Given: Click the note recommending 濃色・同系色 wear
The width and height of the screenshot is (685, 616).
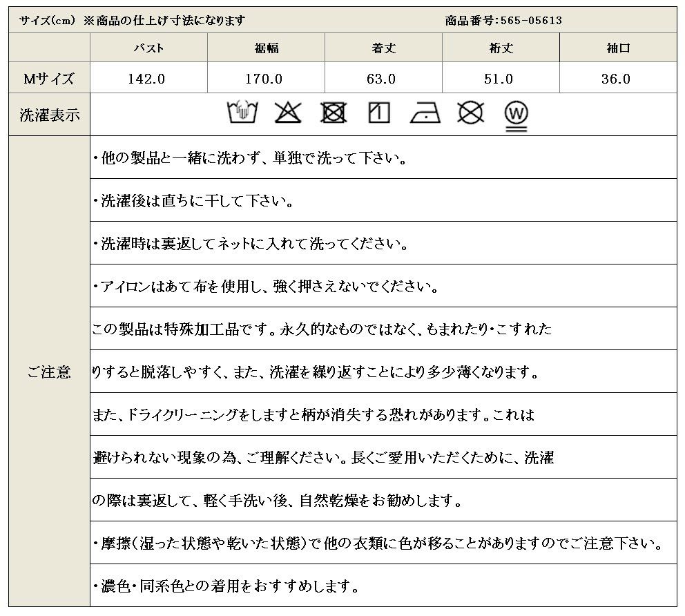Looking at the screenshot, I should click(x=226, y=587).
